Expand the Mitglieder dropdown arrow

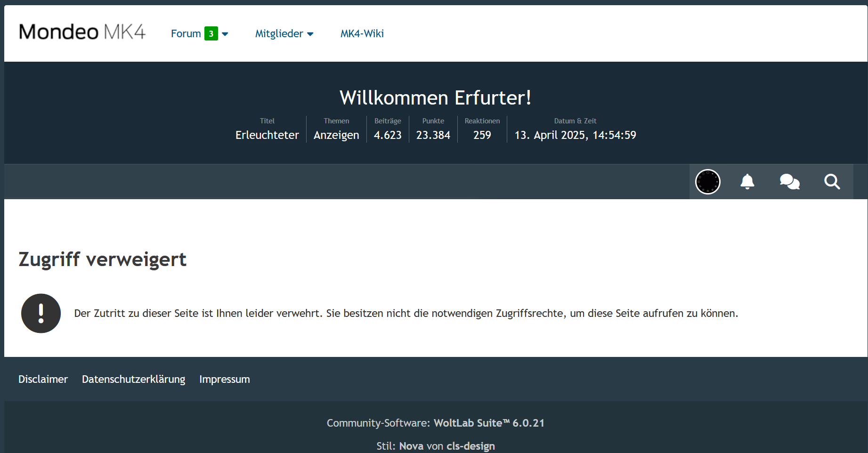coord(310,34)
